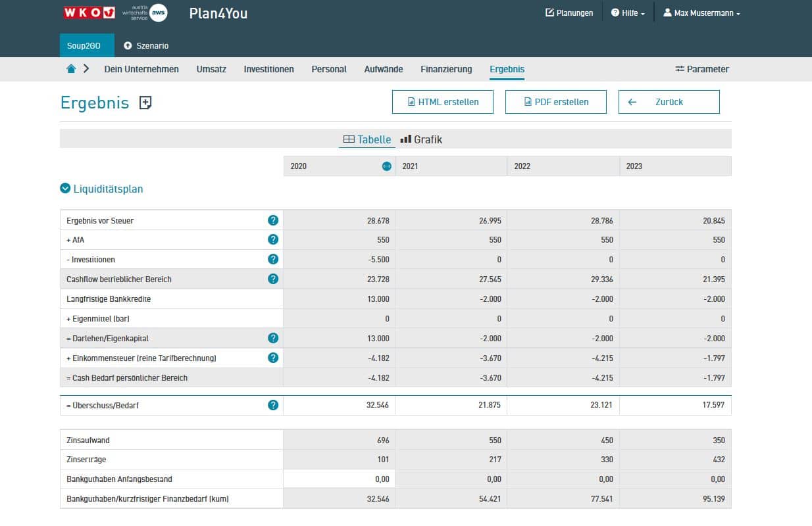Screen dimensions: 812x526
Task: Click the expand arrows icon in 2020 column
Action: point(387,166)
